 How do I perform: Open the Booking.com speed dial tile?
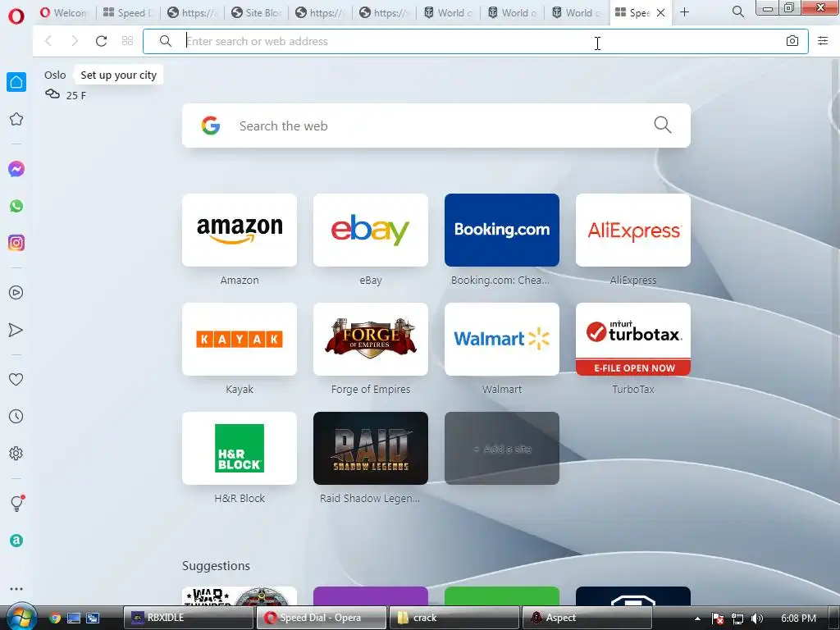(502, 230)
